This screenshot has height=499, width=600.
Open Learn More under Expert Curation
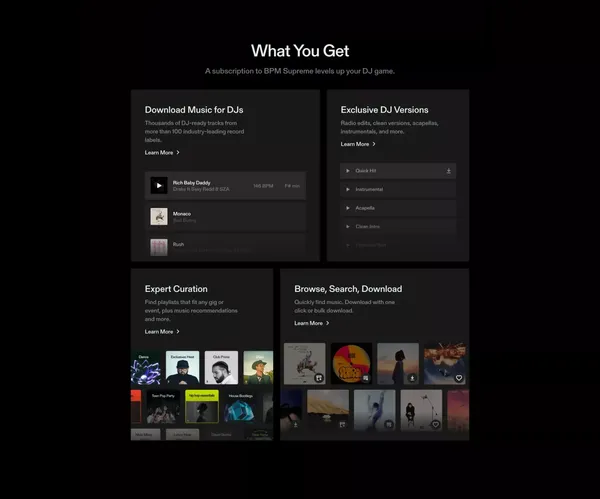pyautogui.click(x=162, y=332)
